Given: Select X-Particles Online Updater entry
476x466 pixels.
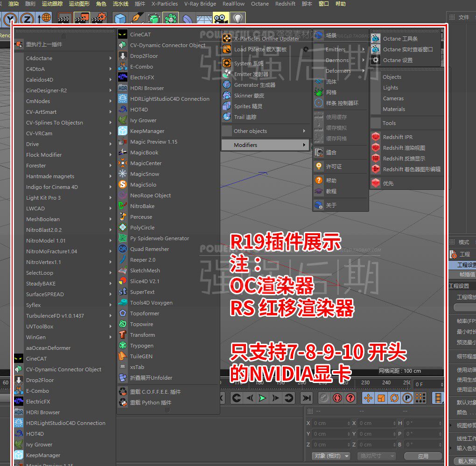Looking at the screenshot, I should point(266,39).
